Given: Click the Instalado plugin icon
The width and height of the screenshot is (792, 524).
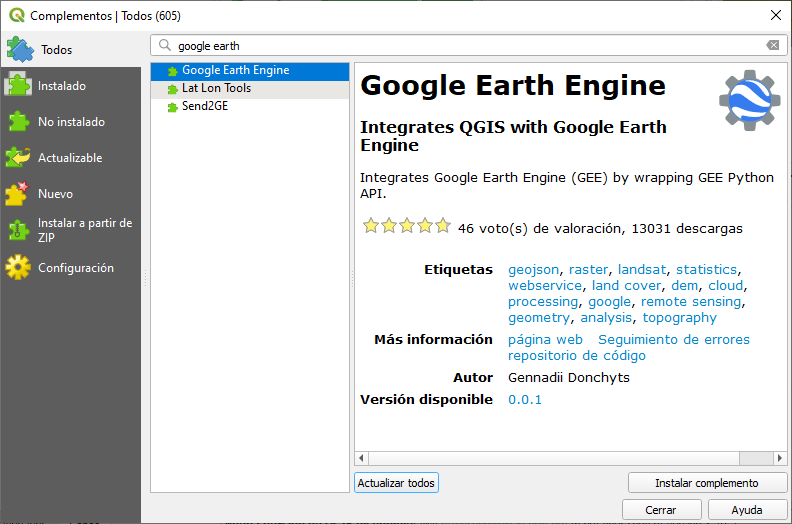Looking at the screenshot, I should tap(18, 85).
